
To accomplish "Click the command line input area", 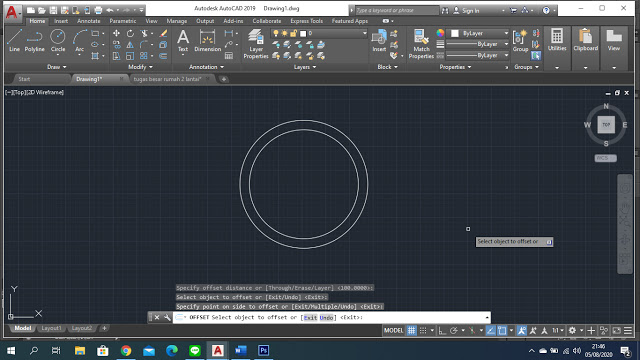I will (331, 317).
